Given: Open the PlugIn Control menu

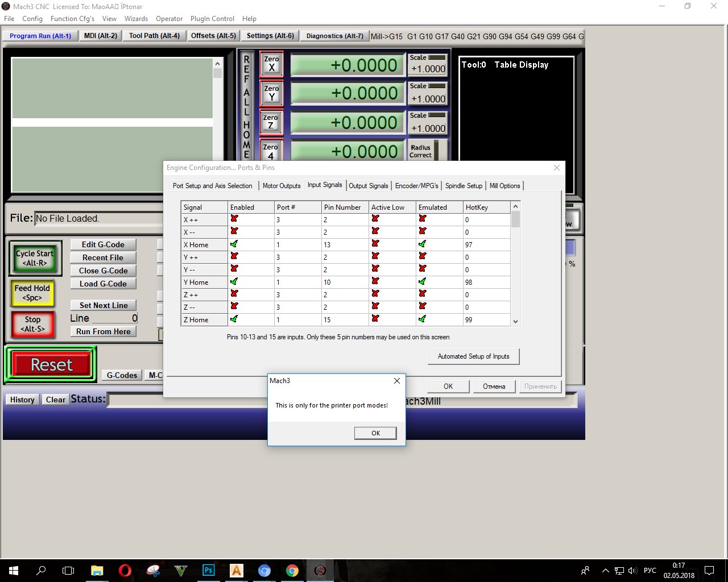Looking at the screenshot, I should click(213, 19).
